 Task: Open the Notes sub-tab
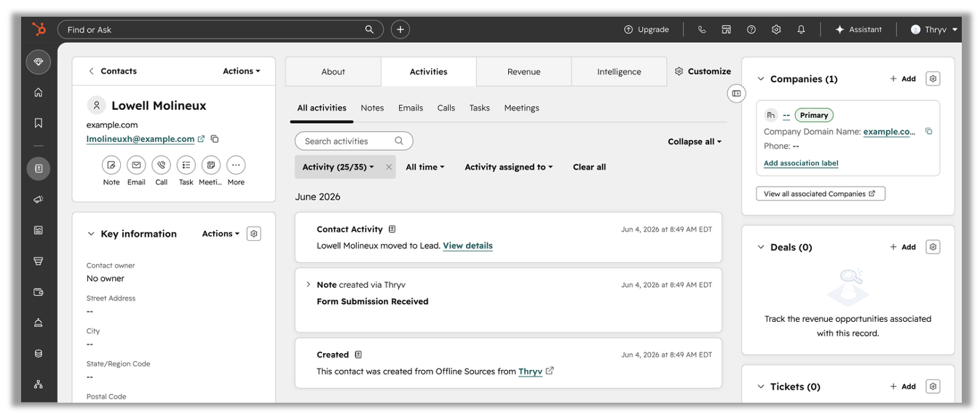(x=372, y=108)
